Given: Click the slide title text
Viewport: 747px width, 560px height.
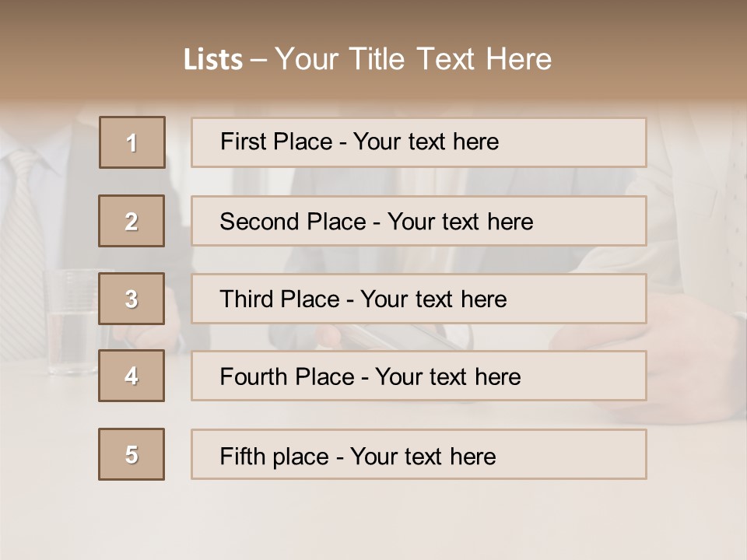Looking at the screenshot, I should tap(367, 59).
